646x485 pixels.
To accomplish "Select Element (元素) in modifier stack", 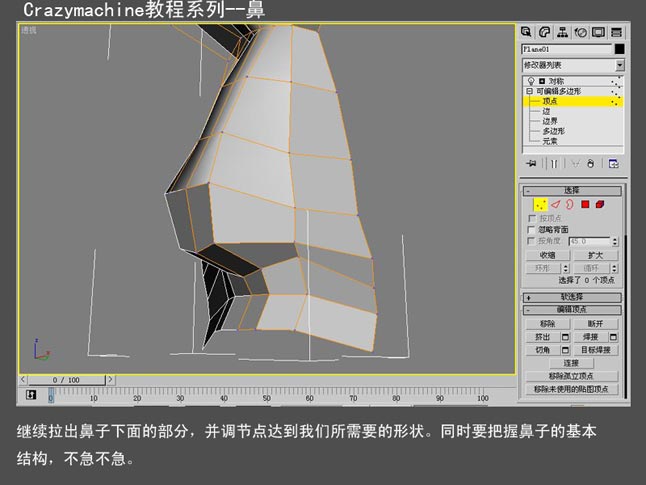I will point(550,141).
